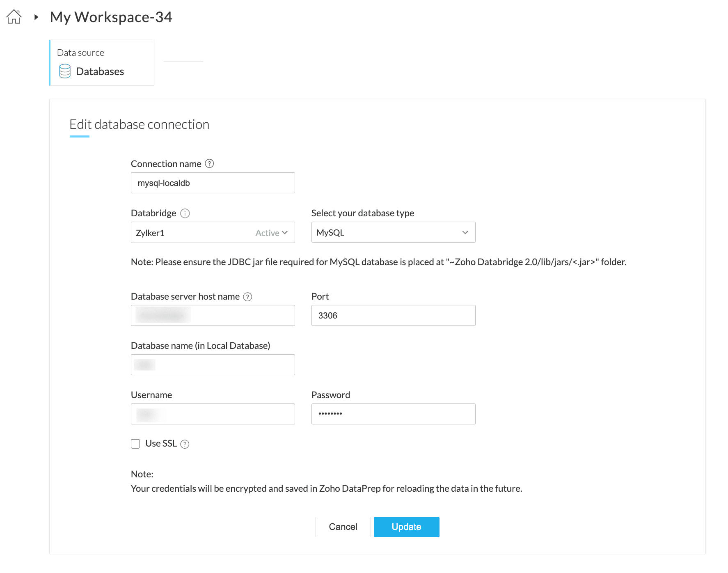728x573 pixels.
Task: Enable the Use SSL checkbox
Action: click(135, 444)
